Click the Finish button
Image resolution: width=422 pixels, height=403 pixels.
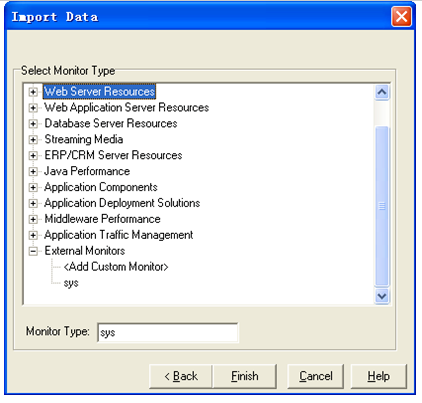(x=245, y=376)
